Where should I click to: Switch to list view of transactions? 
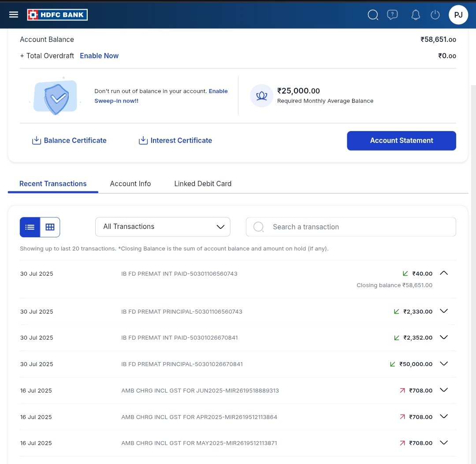pyautogui.click(x=30, y=227)
